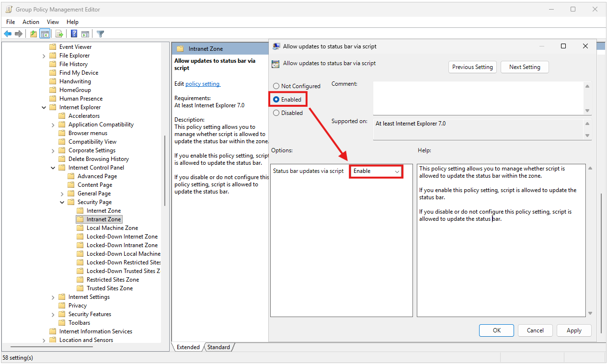607x364 pixels.
Task: Click the Browser menus folder icon
Action: (62, 133)
